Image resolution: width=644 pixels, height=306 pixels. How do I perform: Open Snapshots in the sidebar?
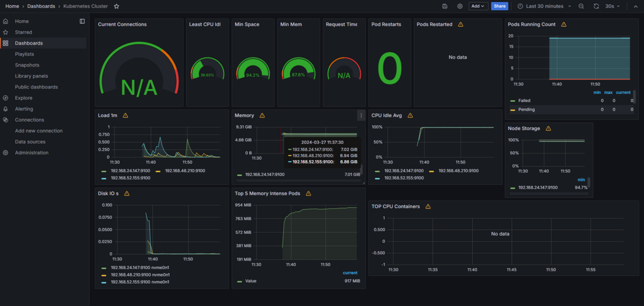coord(27,65)
